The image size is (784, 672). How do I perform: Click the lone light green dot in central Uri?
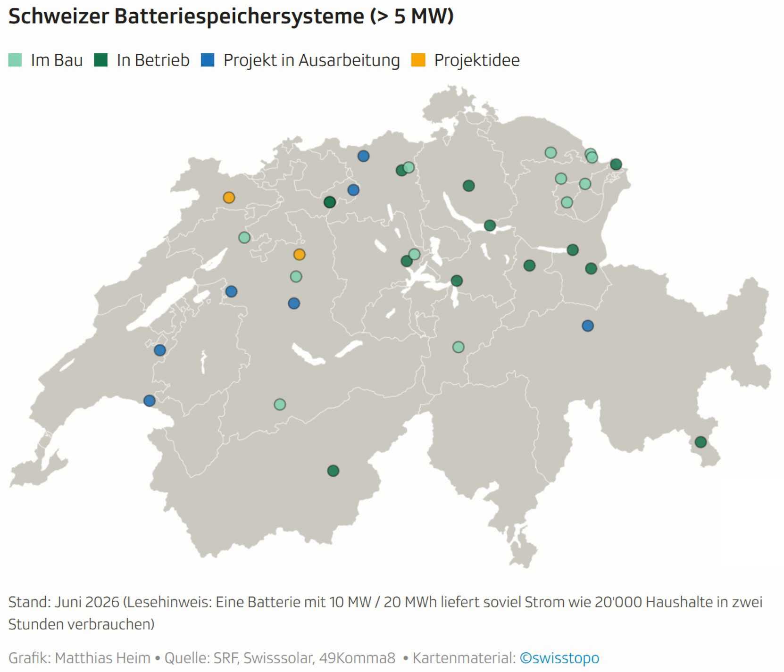[458, 347]
